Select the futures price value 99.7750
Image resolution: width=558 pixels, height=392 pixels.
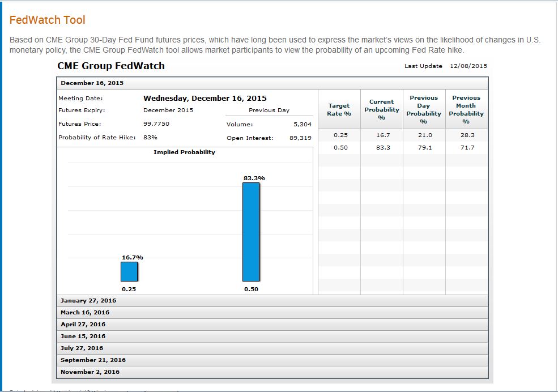tap(156, 124)
